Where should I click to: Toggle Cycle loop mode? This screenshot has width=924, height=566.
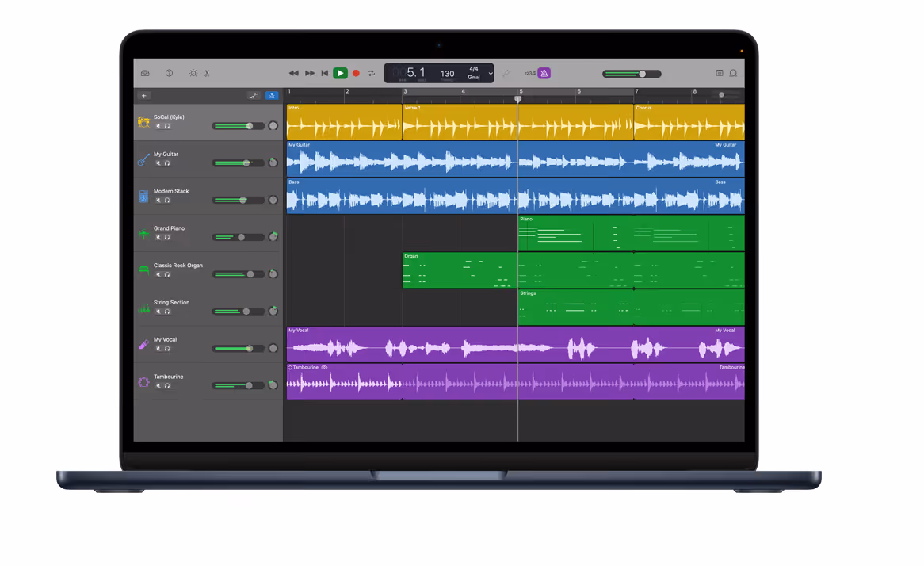click(371, 73)
